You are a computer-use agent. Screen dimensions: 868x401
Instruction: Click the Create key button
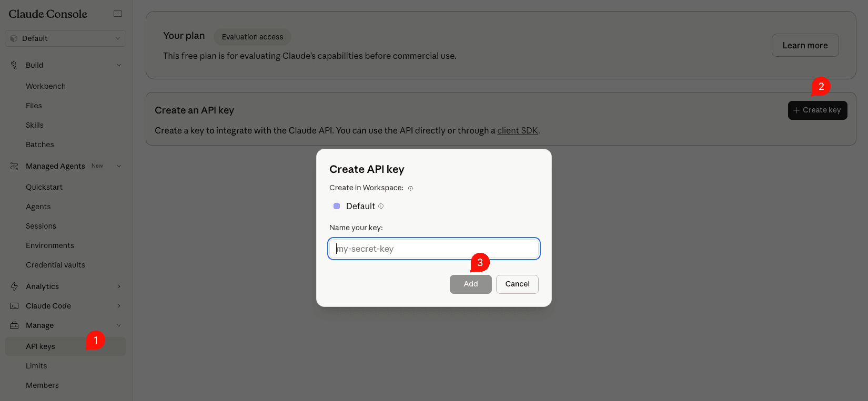tap(817, 110)
